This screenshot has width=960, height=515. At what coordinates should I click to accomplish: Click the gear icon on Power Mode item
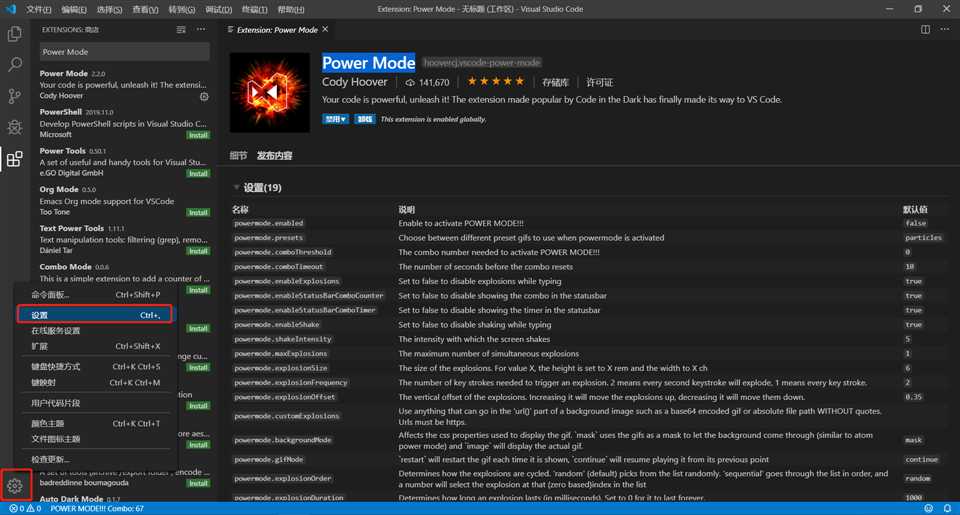tap(204, 96)
